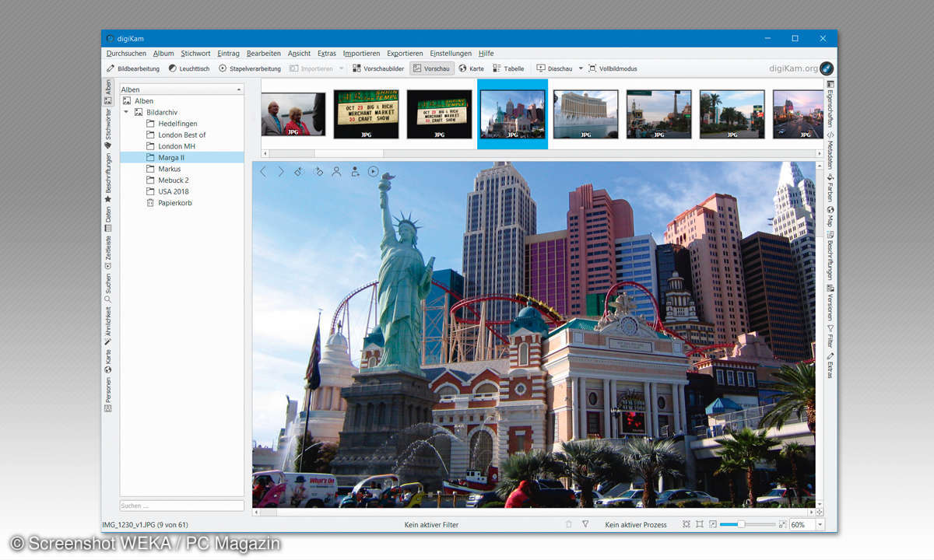Open the Leuchttisch light table
The height and width of the screenshot is (560, 934).
189,68
